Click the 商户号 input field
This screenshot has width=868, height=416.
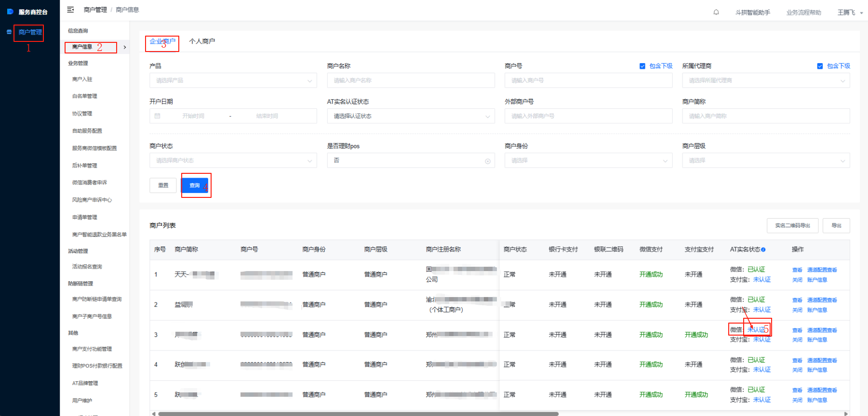click(x=588, y=80)
